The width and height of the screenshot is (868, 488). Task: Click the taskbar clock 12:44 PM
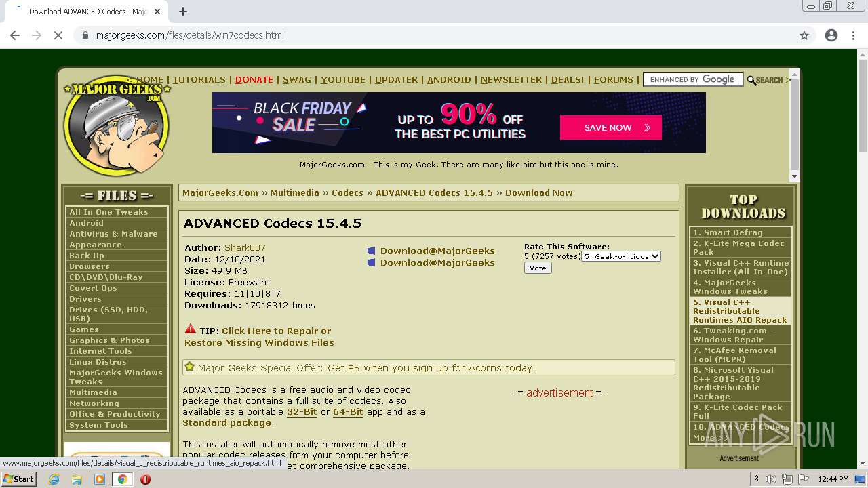[833, 479]
